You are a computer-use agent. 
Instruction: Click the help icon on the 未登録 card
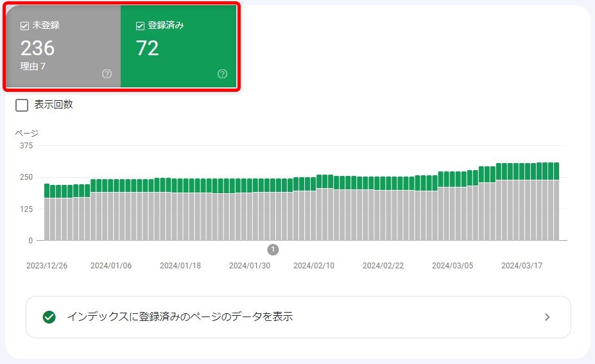click(107, 74)
